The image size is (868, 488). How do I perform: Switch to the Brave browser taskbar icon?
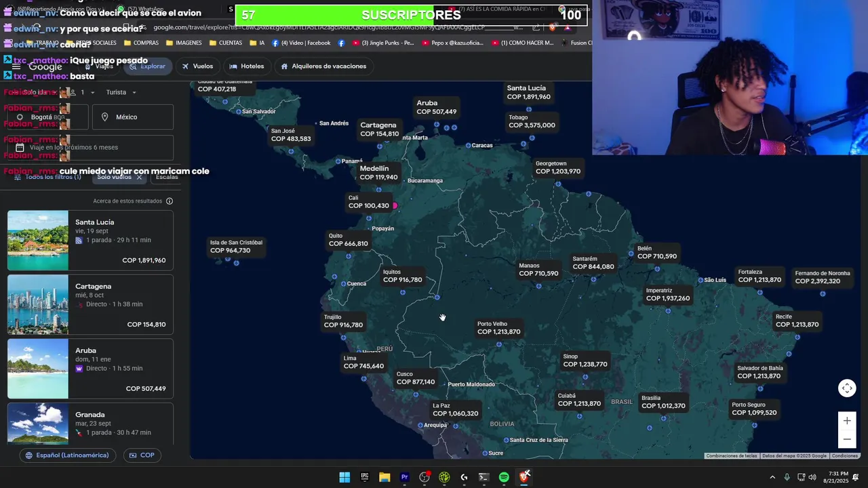click(524, 477)
